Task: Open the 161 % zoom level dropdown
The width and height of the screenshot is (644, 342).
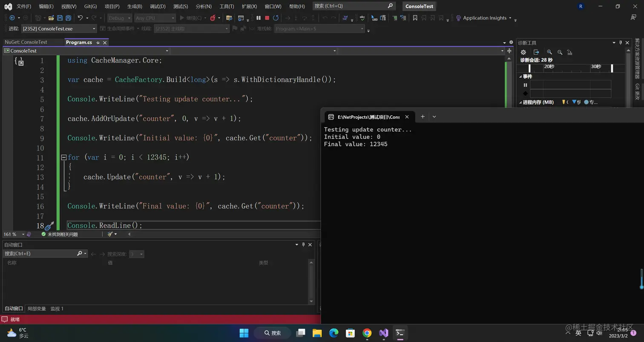Action: pyautogui.click(x=23, y=234)
